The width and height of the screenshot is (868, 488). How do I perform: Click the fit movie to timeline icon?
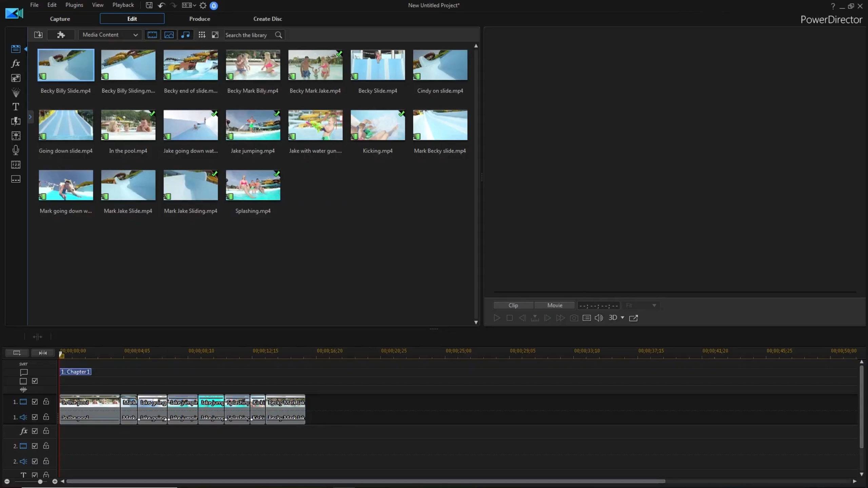[43, 353]
